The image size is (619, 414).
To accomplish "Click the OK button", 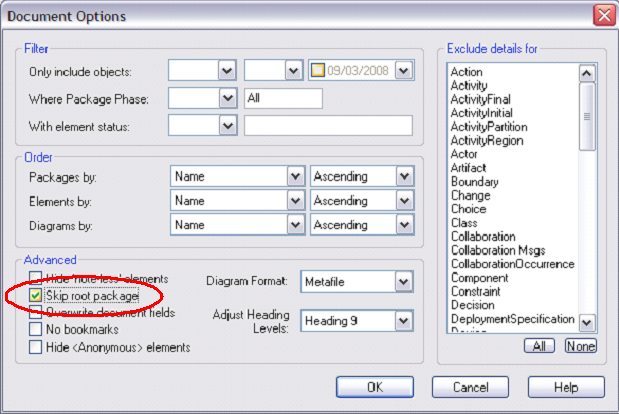I will pos(374,387).
